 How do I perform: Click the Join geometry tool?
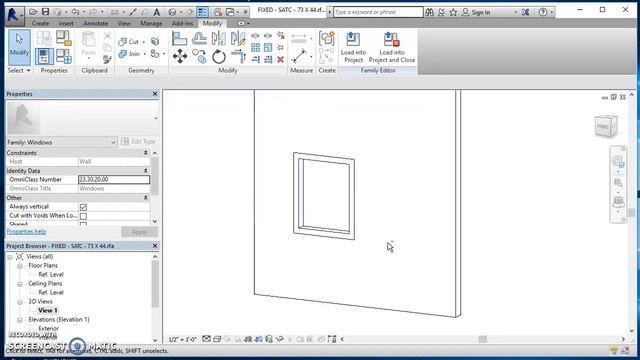[x=129, y=54]
